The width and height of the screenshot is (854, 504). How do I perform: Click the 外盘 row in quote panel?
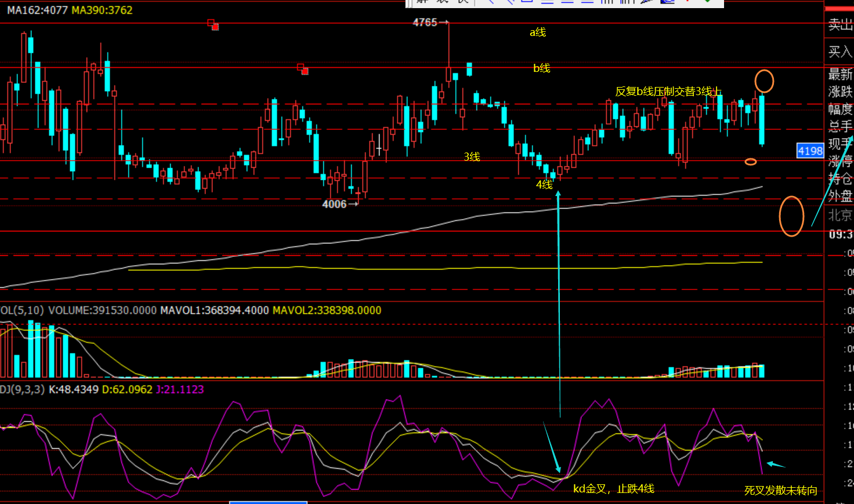click(x=840, y=196)
